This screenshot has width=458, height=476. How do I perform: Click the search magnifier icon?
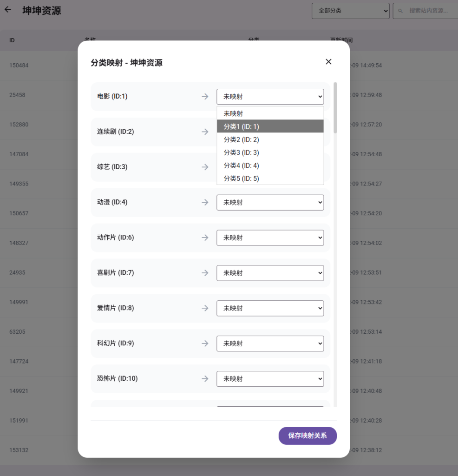400,10
